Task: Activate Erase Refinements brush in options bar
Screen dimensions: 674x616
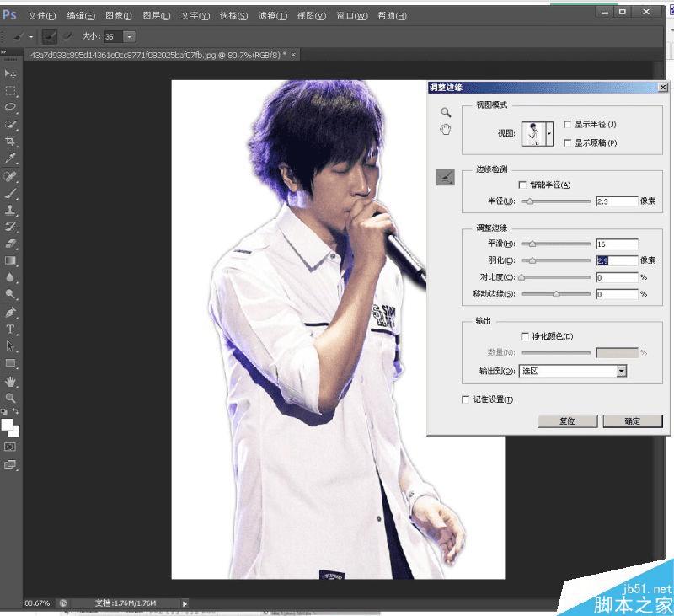Action: click(x=67, y=36)
